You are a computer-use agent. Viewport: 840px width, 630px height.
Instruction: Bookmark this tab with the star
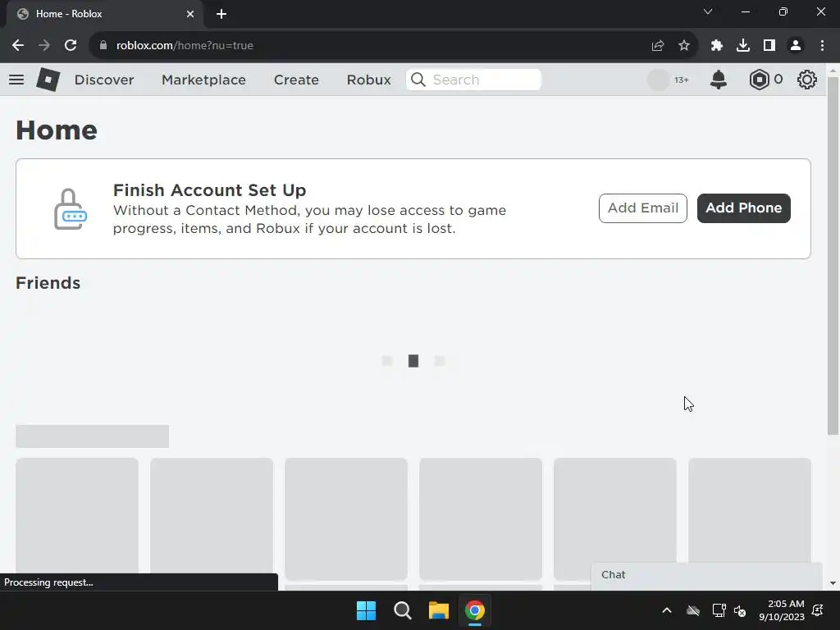point(684,46)
